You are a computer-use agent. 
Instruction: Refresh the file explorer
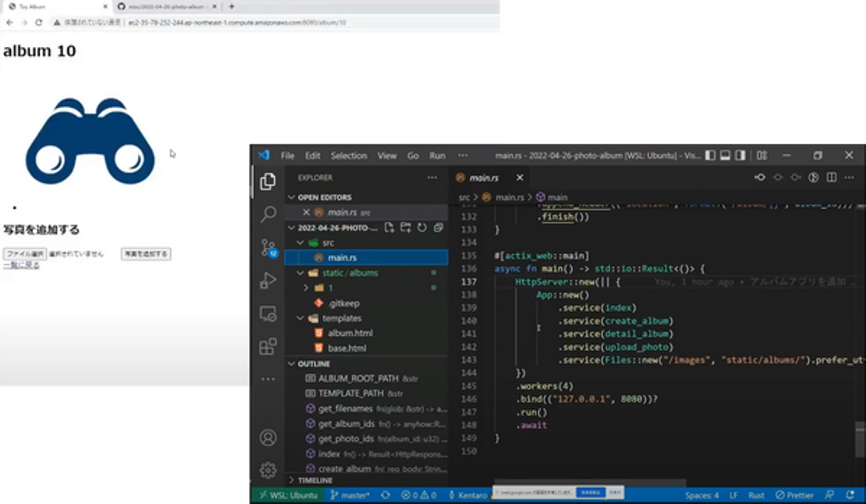(422, 228)
